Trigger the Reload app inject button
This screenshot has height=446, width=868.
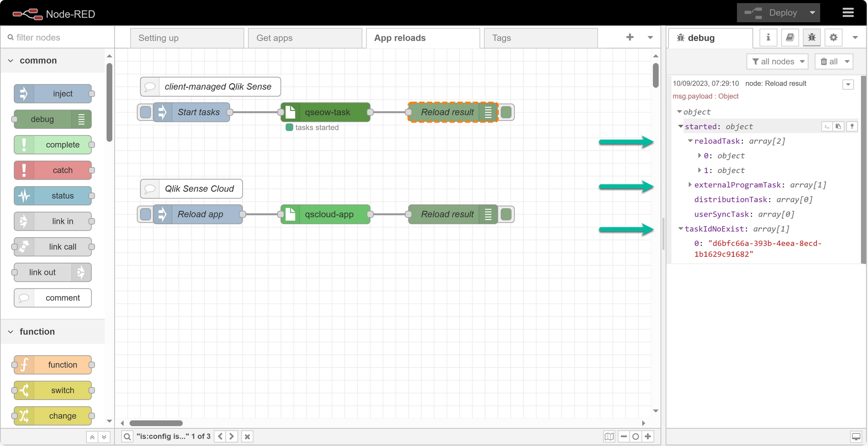click(x=146, y=214)
